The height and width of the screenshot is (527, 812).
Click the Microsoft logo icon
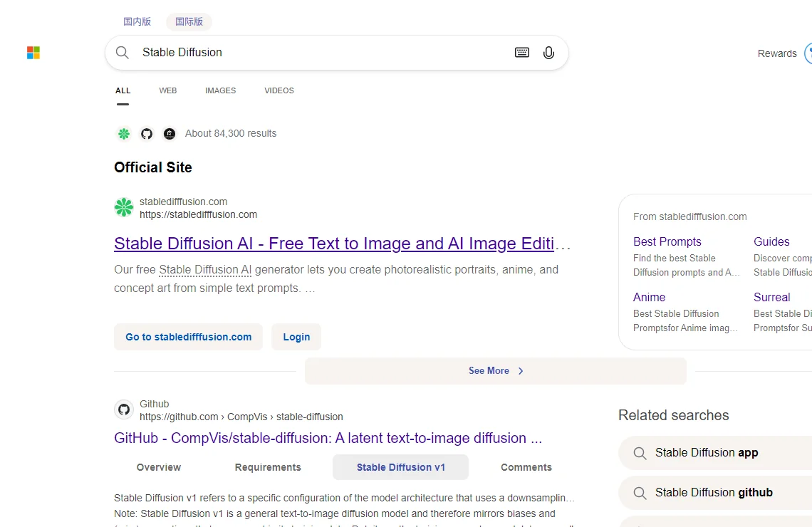(x=33, y=53)
